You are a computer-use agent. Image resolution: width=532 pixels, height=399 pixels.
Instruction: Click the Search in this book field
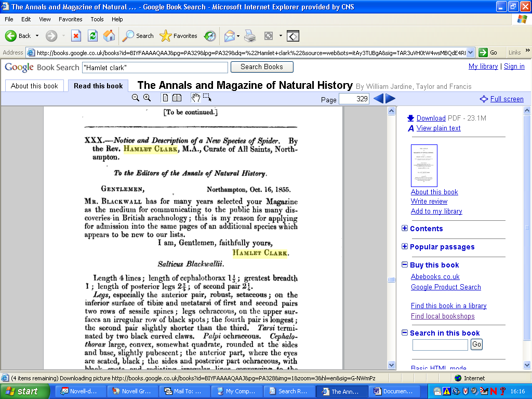440,345
